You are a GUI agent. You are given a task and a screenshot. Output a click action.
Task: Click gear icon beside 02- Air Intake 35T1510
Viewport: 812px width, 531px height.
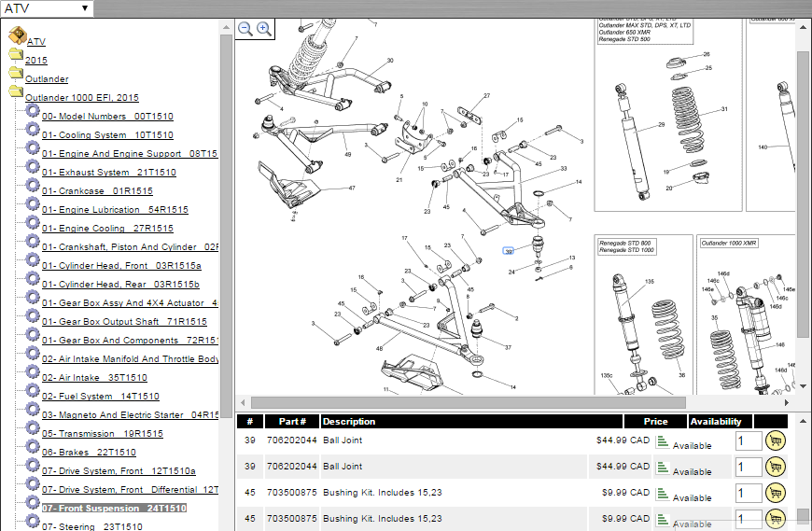33,371
